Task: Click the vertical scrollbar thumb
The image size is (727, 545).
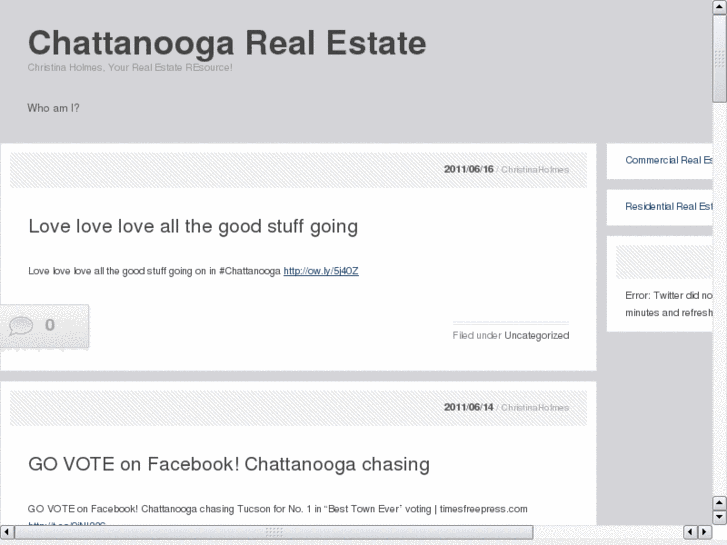Action: (720, 58)
